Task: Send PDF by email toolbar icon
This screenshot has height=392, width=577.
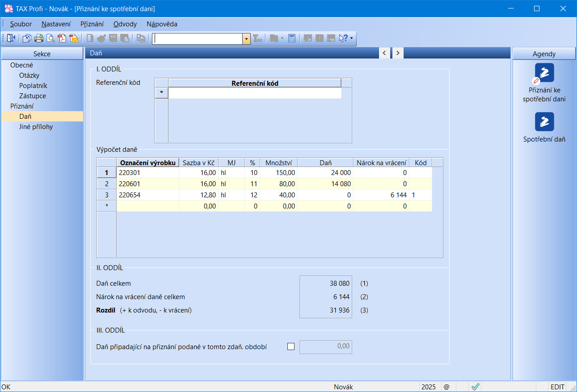Action: (74, 38)
